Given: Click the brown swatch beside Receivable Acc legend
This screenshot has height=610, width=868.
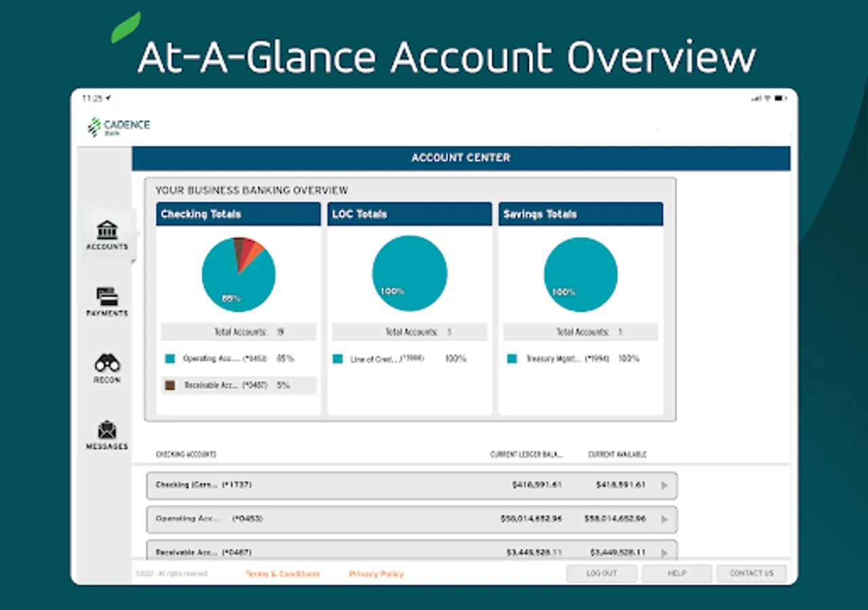Looking at the screenshot, I should [x=170, y=385].
